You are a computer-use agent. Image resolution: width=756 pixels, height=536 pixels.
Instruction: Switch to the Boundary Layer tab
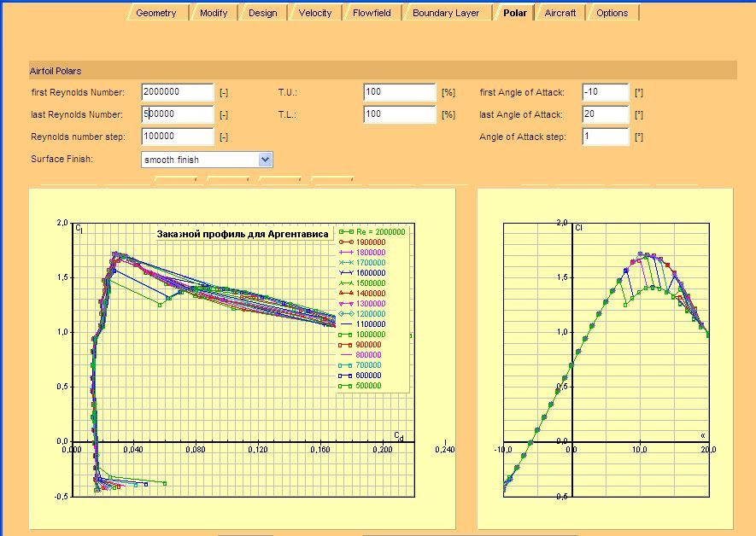[446, 13]
